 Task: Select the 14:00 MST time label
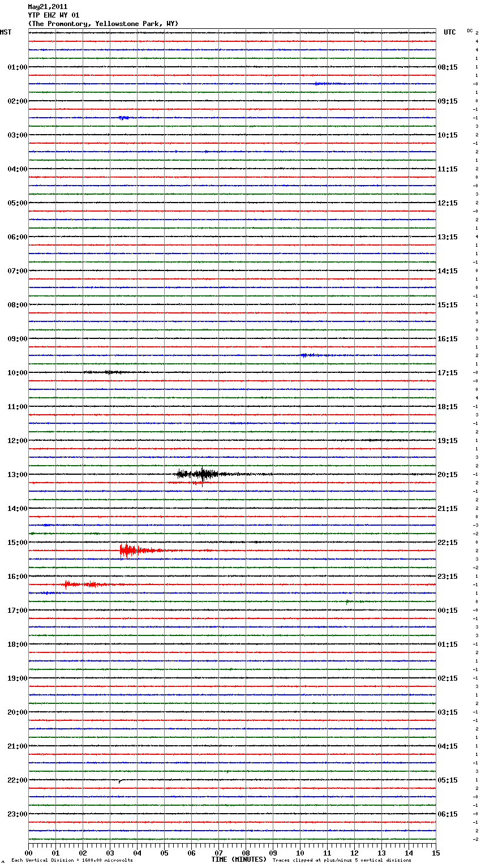[18, 509]
